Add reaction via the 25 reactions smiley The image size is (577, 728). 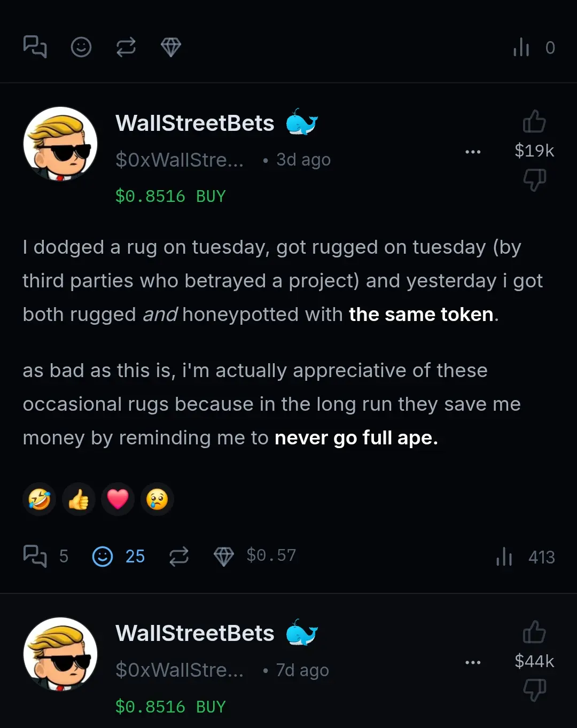tap(103, 556)
